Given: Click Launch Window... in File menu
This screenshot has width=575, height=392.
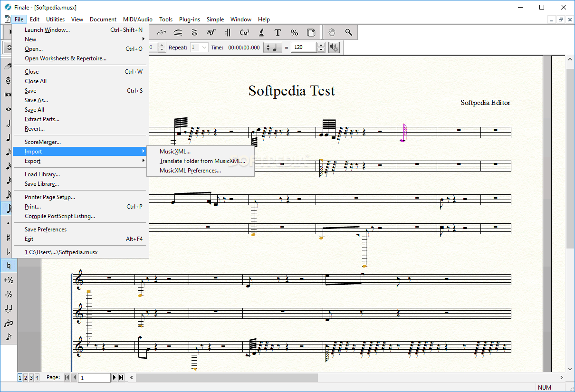Looking at the screenshot, I should (80, 30).
